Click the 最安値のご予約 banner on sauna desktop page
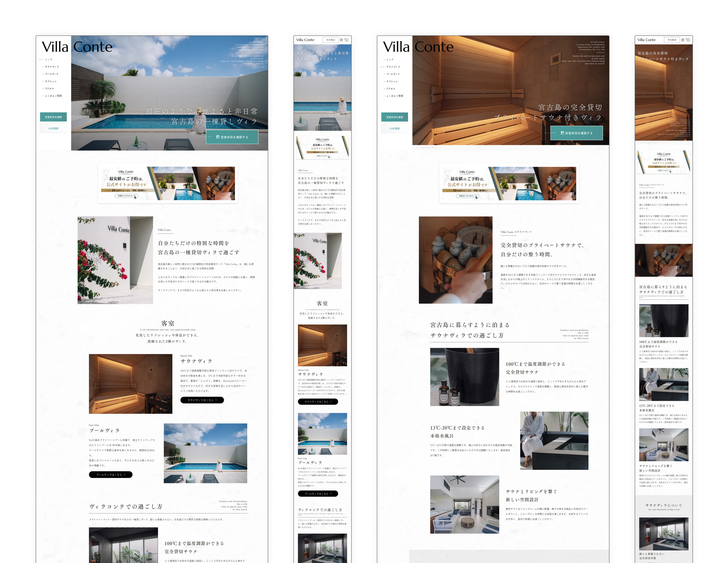The image size is (728, 563). (509, 183)
